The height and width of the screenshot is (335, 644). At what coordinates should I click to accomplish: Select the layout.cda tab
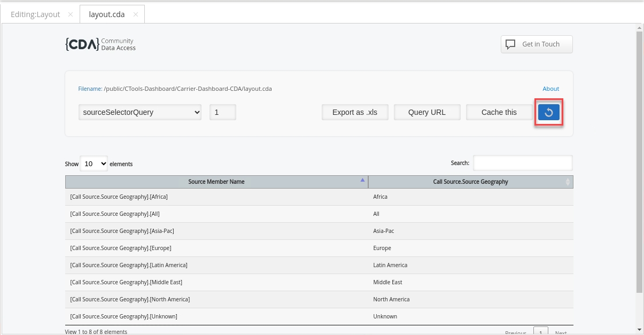coord(106,14)
